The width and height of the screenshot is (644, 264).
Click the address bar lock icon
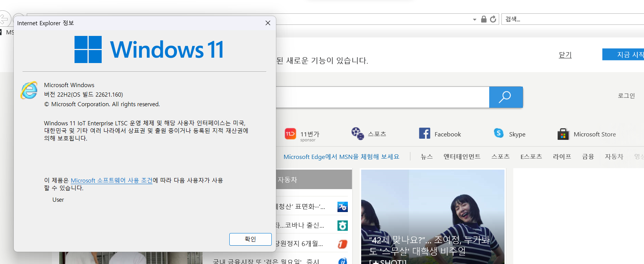[x=484, y=19]
